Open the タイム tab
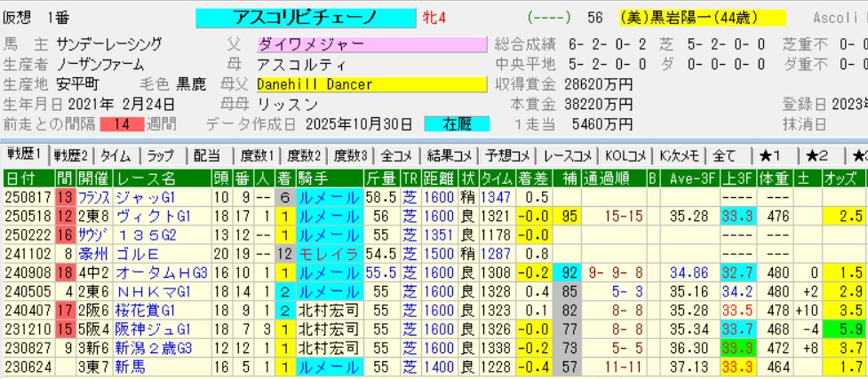The image size is (868, 379). coord(115,154)
